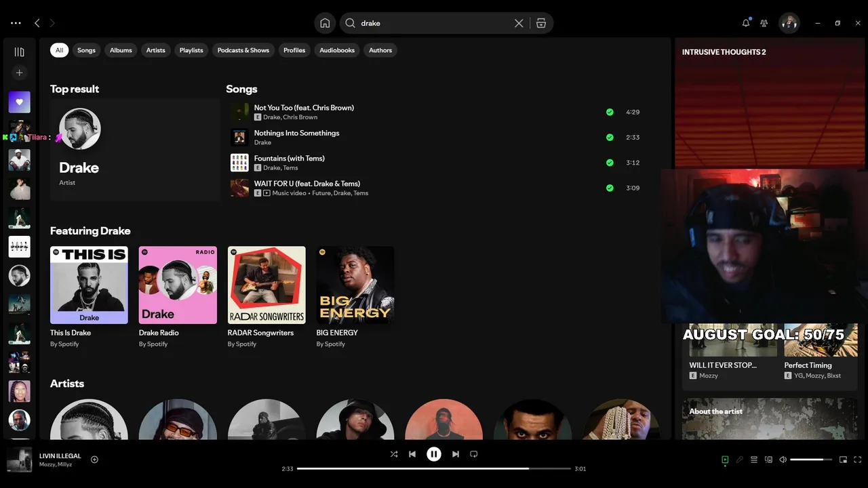Screen dimensions: 868x488
Task: Pause the current song
Action: (434, 454)
